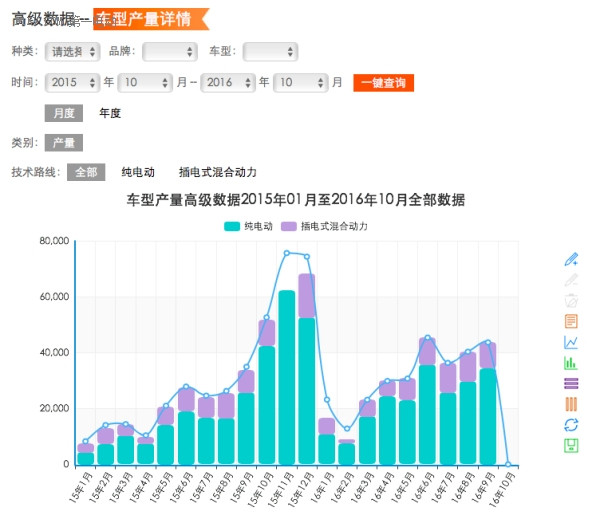Viewport: 600px width, 527px height.
Task: Click the 15年1月 x-axis label
Action: pos(81,486)
